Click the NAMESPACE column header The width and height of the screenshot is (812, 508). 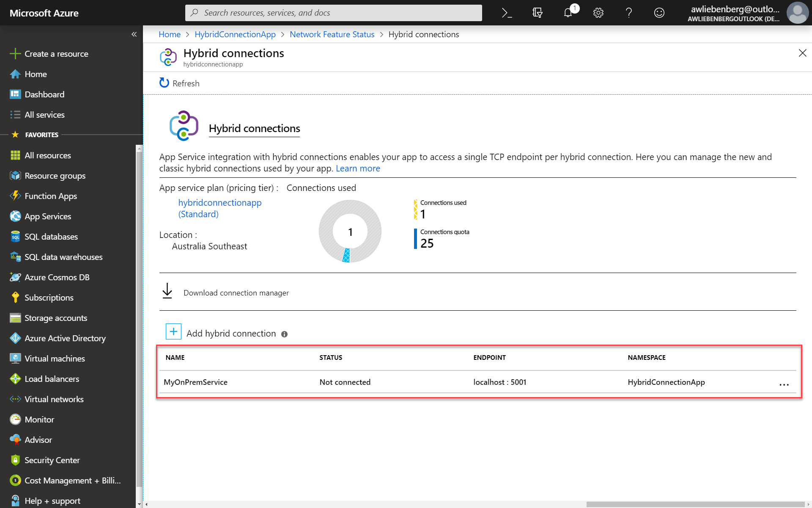click(x=647, y=358)
